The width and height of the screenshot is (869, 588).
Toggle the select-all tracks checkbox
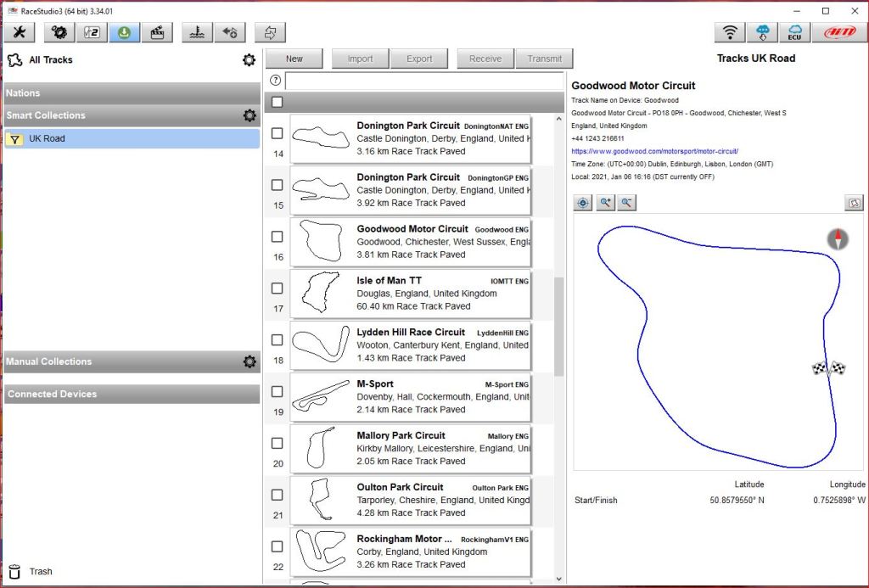click(278, 103)
